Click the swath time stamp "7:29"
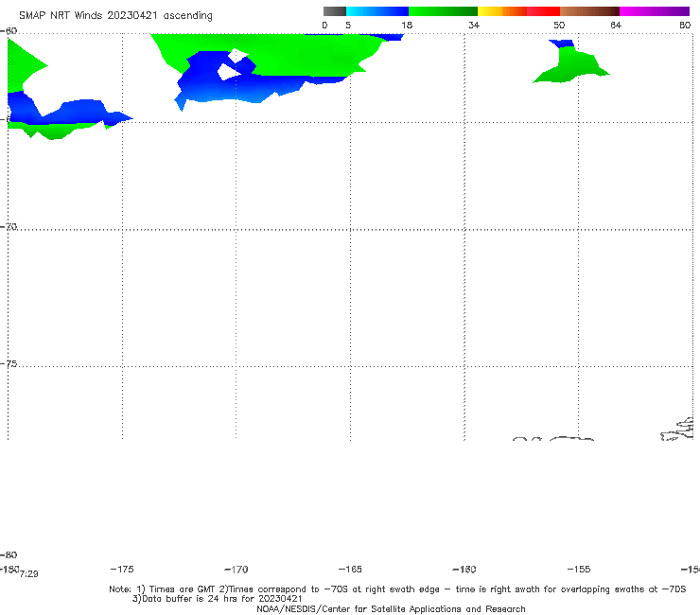 (x=29, y=574)
